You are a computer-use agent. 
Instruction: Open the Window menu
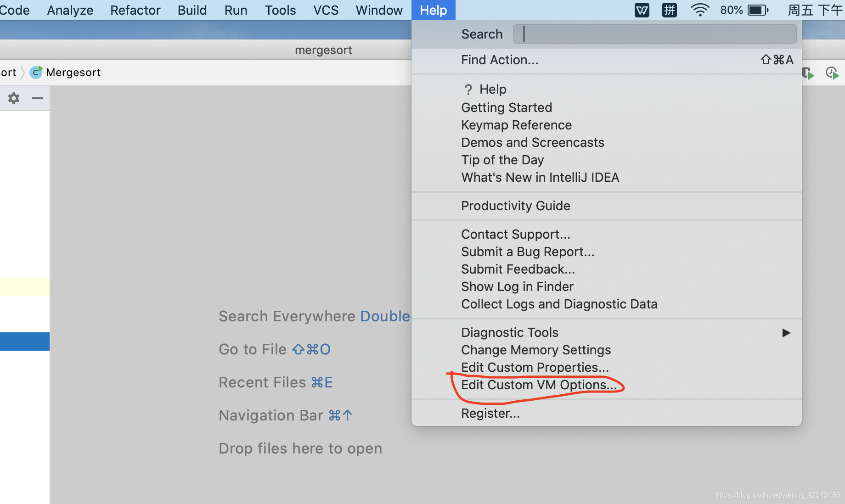pos(378,10)
